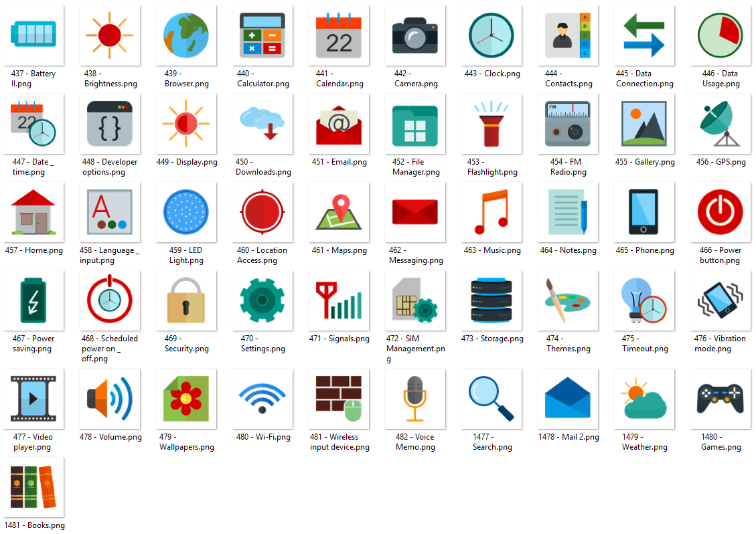
Task: Select the Voice Memo microphone icon
Action: (415, 399)
